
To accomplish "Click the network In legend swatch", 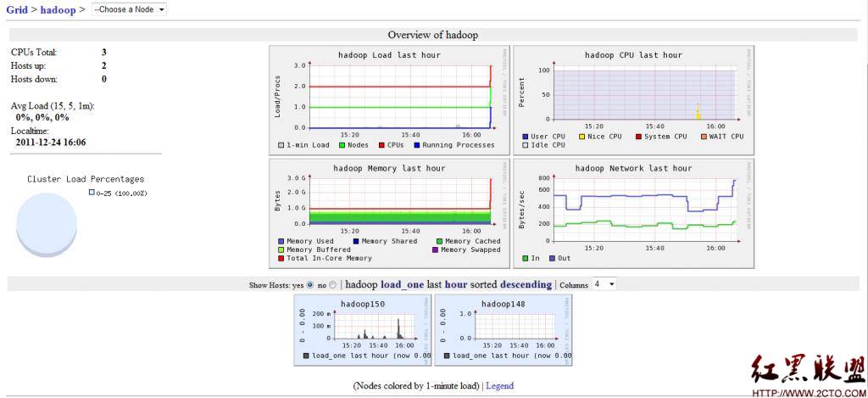I will pyautogui.click(x=526, y=258).
